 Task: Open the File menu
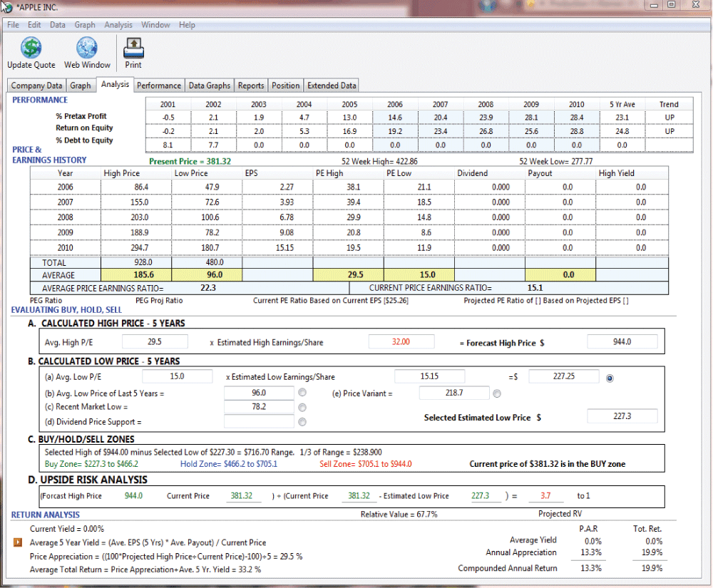[x=13, y=25]
